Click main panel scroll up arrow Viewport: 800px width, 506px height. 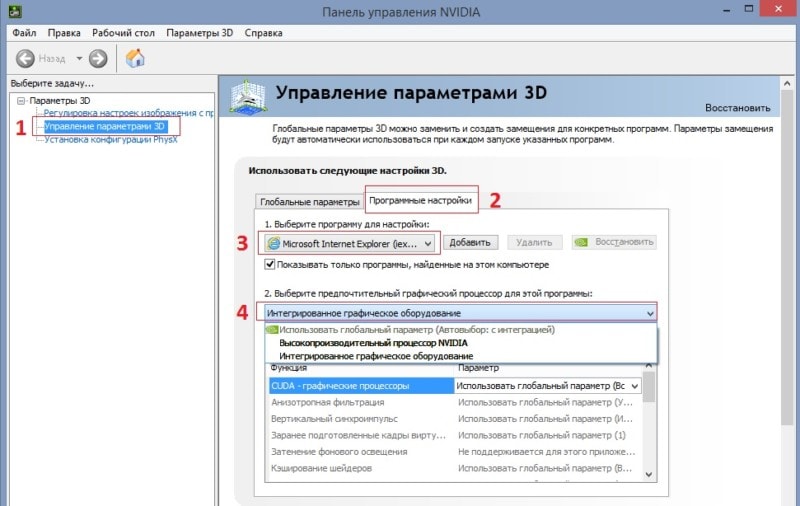(787, 83)
